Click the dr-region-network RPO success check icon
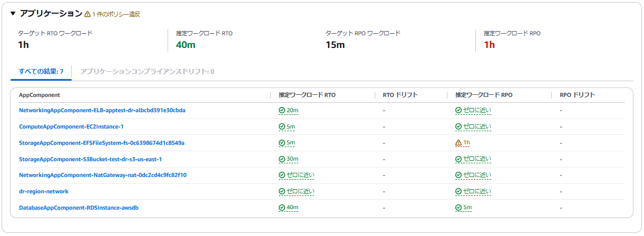This screenshot has height=236, width=644. click(x=458, y=191)
